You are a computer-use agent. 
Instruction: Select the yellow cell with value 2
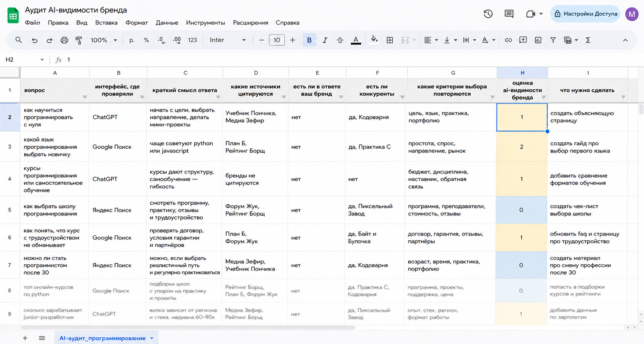pos(521,147)
